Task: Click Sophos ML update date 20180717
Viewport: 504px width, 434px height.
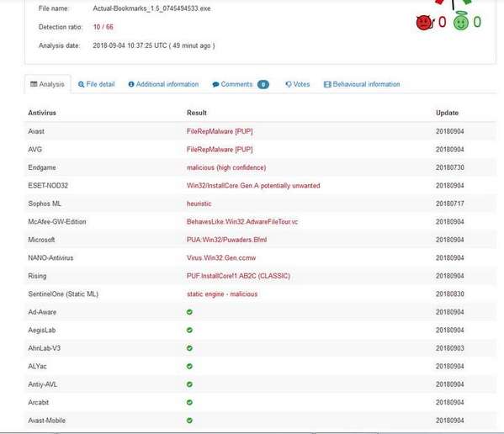Action: (x=449, y=204)
